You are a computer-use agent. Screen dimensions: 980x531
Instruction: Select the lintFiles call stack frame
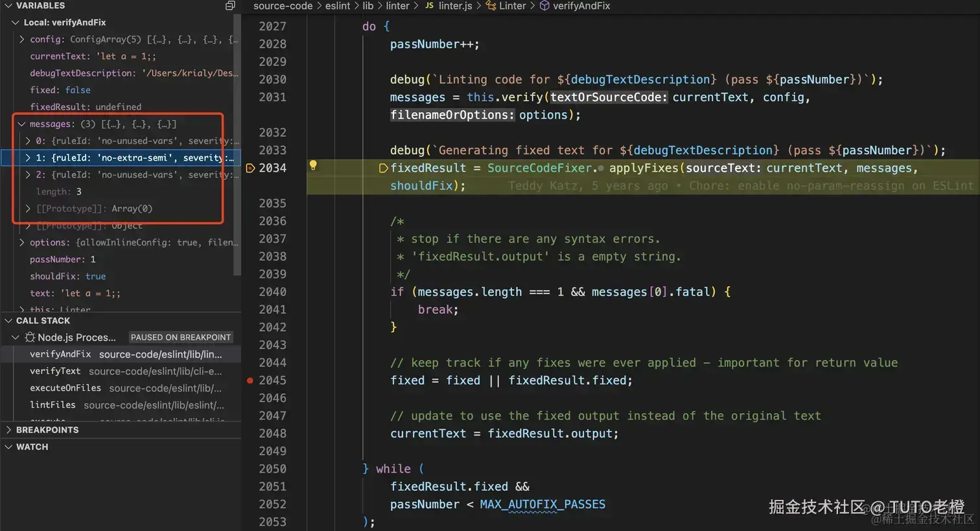(x=121, y=405)
